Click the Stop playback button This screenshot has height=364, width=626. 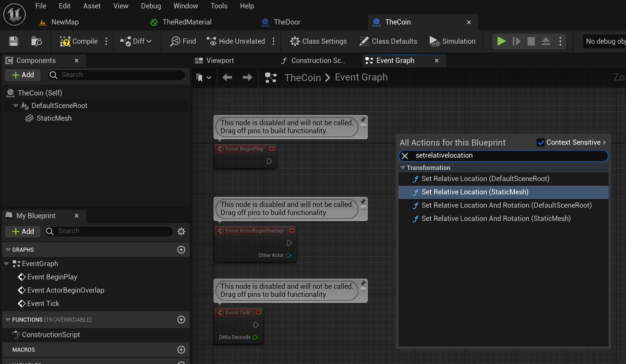tap(531, 41)
